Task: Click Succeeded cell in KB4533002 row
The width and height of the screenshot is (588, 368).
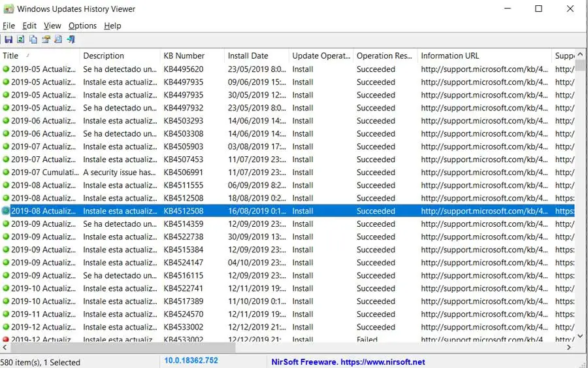Action: pos(376,327)
